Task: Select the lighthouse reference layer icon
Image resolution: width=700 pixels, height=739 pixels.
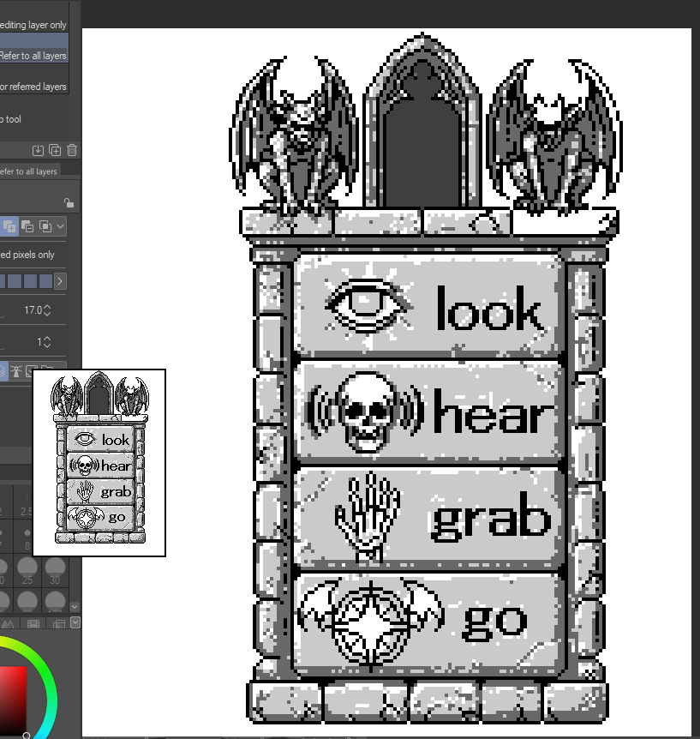Action: [15, 369]
